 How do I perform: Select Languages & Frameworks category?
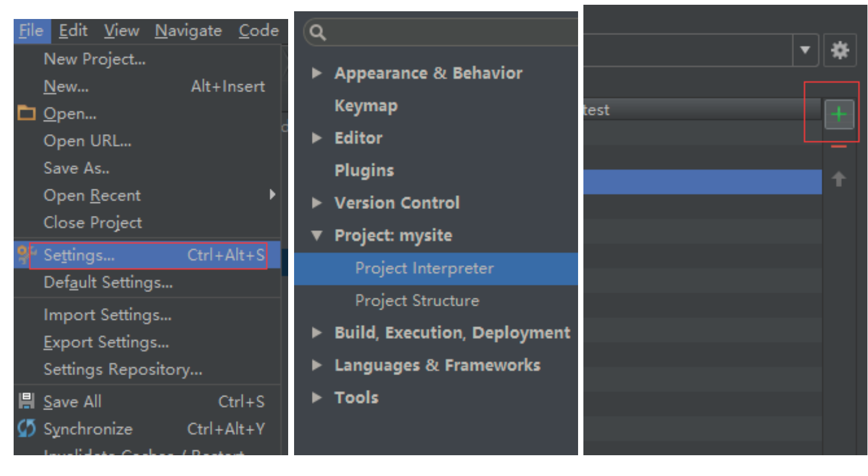(x=437, y=366)
